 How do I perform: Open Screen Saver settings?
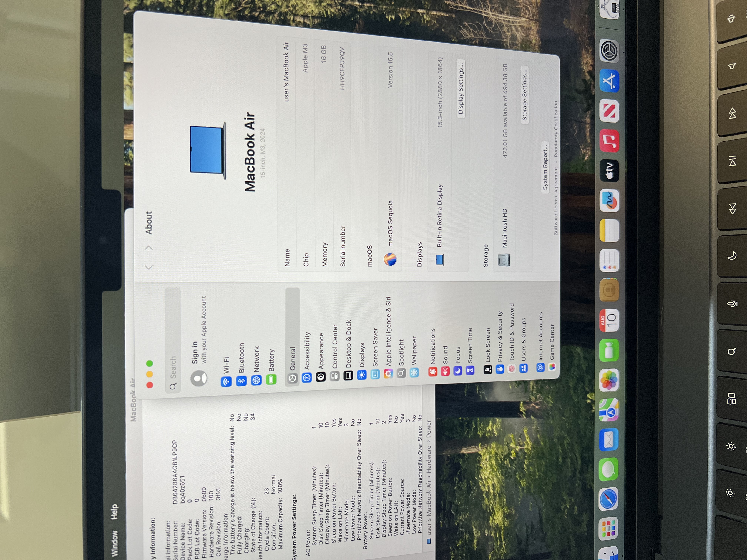coord(375,353)
